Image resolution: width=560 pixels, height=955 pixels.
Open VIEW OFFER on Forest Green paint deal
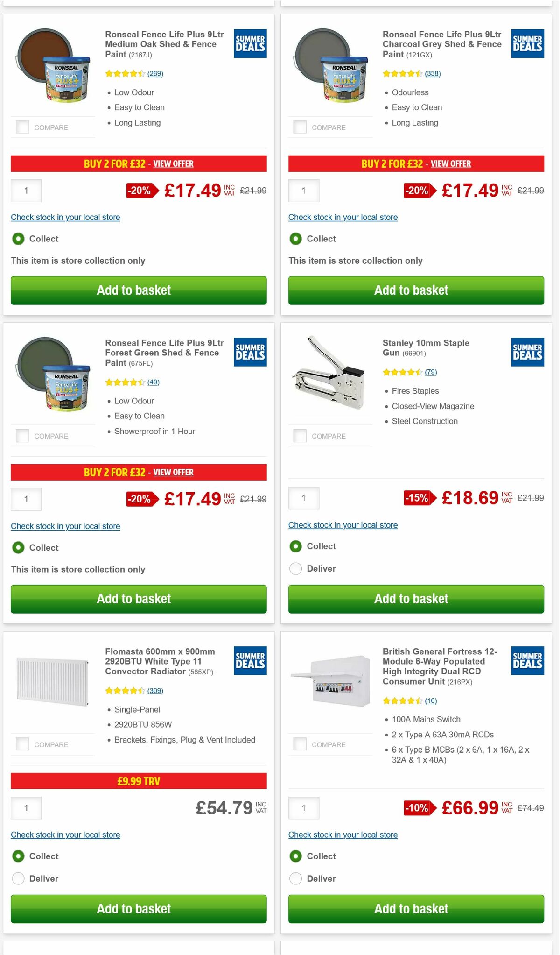[x=173, y=472]
